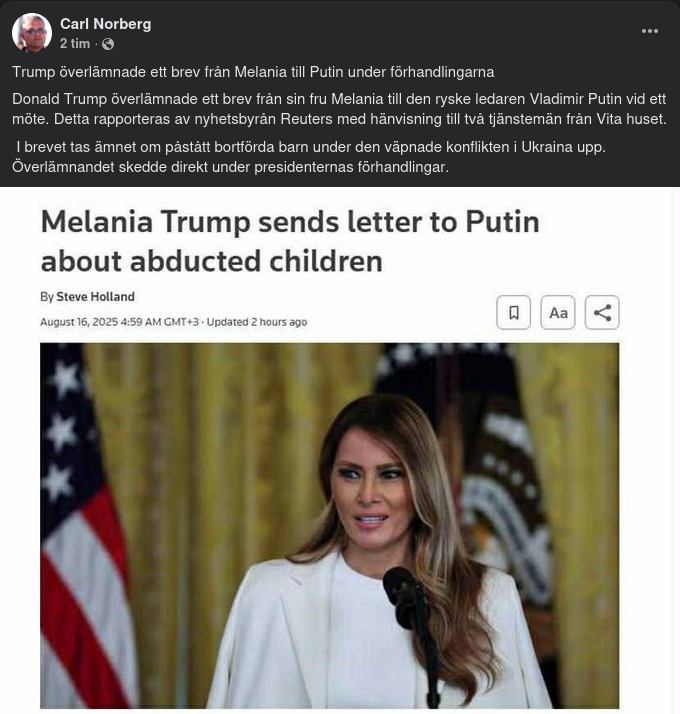Click the Steve Holland byline link
Viewport: 680px width, 714px height.
95,296
